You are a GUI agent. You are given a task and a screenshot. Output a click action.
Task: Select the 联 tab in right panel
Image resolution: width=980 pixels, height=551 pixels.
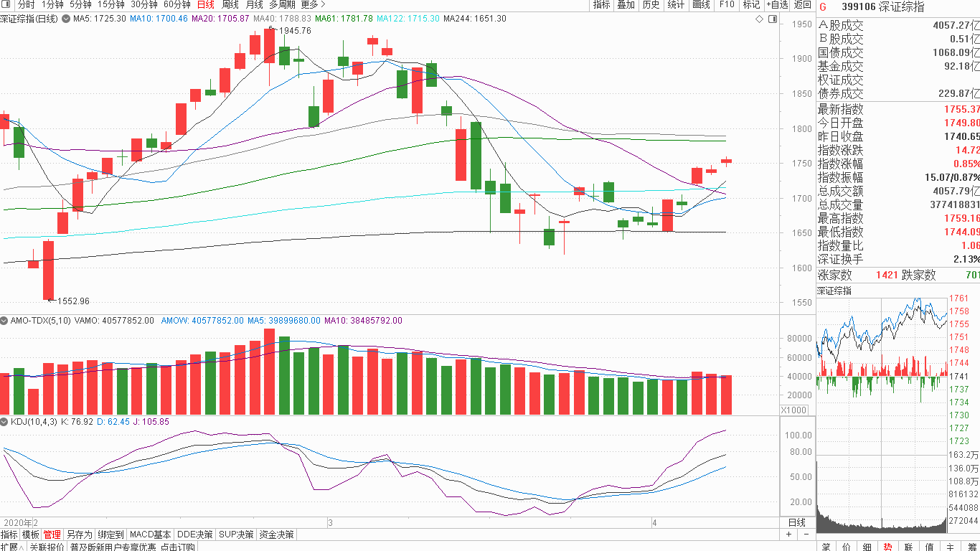[x=909, y=547]
